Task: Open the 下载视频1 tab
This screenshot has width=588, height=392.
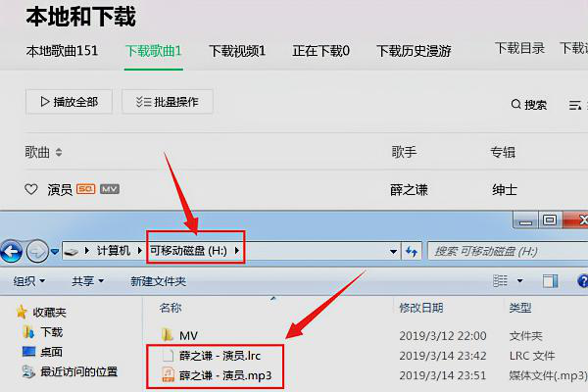Action: (237, 51)
